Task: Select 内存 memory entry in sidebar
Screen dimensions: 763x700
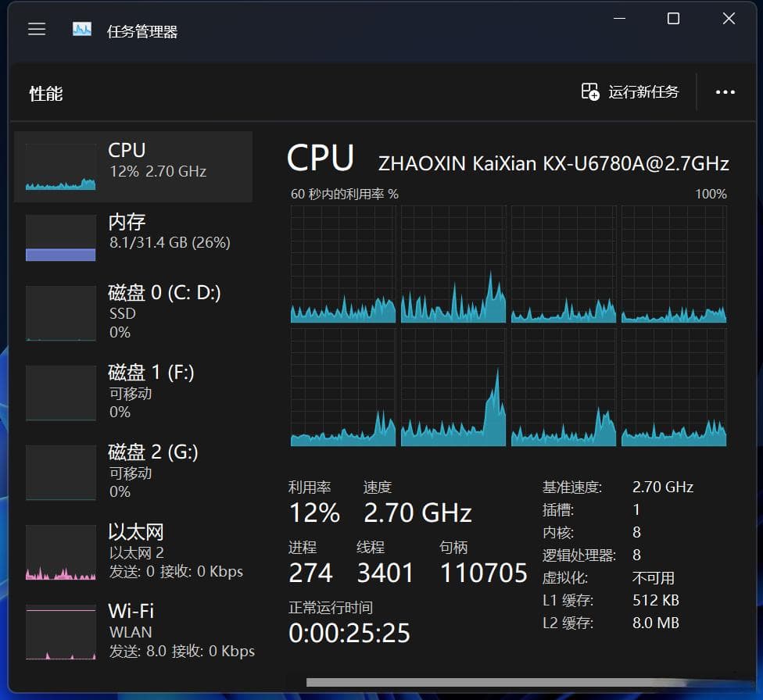Action: [x=134, y=237]
